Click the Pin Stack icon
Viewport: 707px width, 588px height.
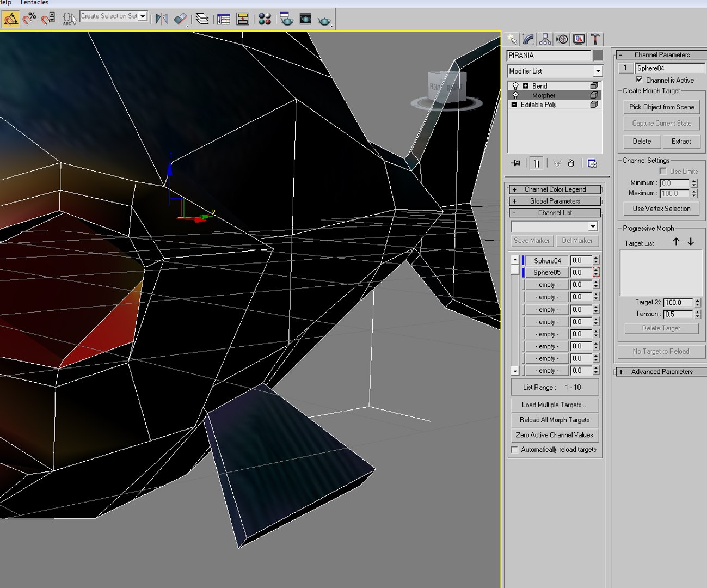tap(516, 163)
